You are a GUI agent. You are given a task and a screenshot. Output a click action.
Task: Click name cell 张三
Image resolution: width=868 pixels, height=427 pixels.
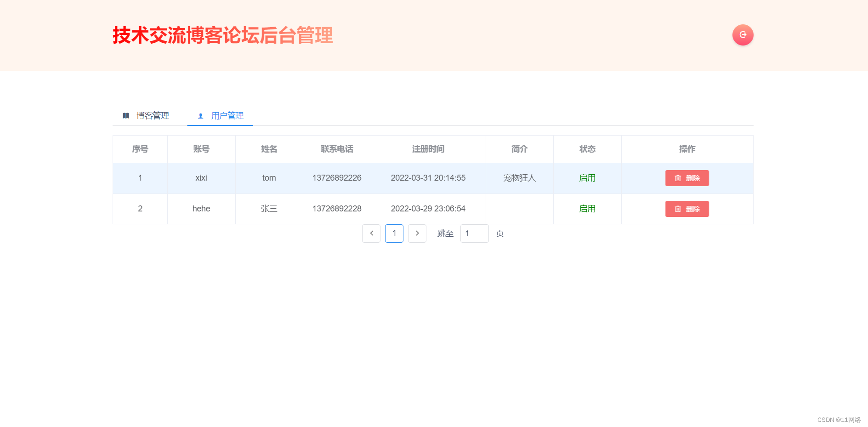pyautogui.click(x=269, y=209)
